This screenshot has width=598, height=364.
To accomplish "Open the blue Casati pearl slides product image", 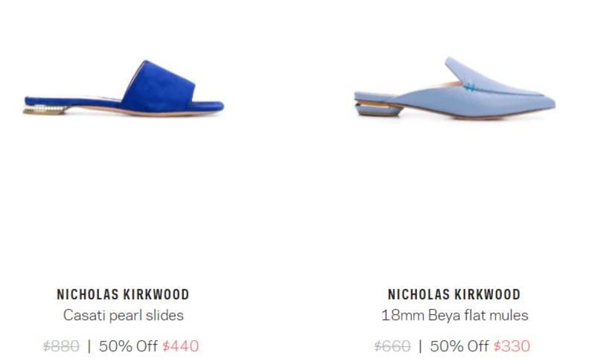I will click(124, 88).
